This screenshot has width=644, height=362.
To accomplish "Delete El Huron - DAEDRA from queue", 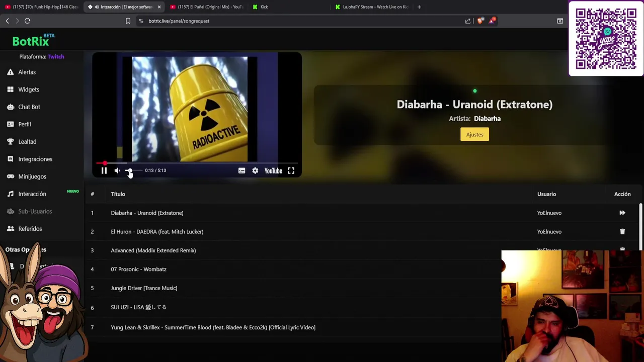I will point(622,232).
